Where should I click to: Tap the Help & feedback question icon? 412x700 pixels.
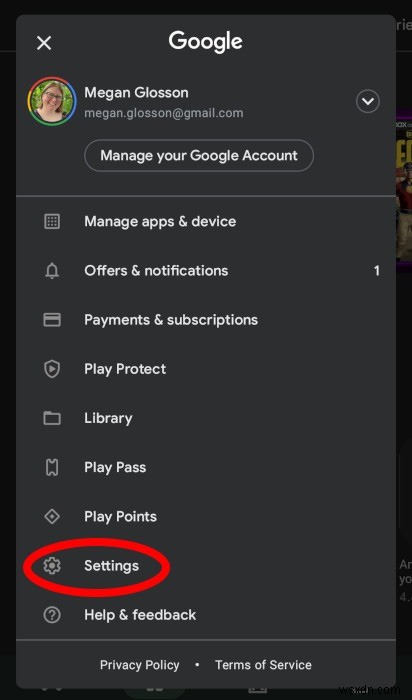[52, 615]
